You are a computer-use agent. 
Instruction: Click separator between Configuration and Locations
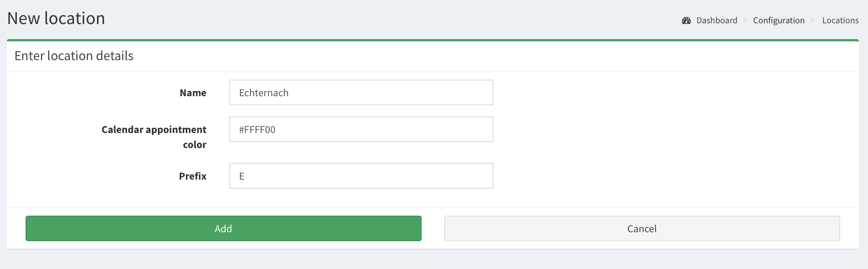click(x=813, y=21)
